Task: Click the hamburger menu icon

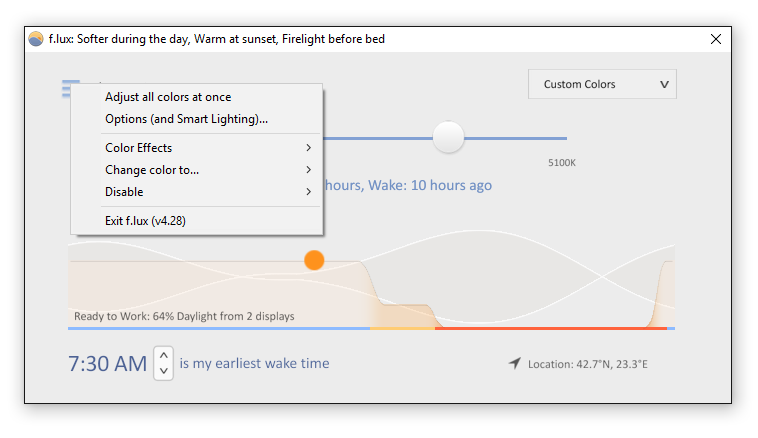Action: click(67, 89)
